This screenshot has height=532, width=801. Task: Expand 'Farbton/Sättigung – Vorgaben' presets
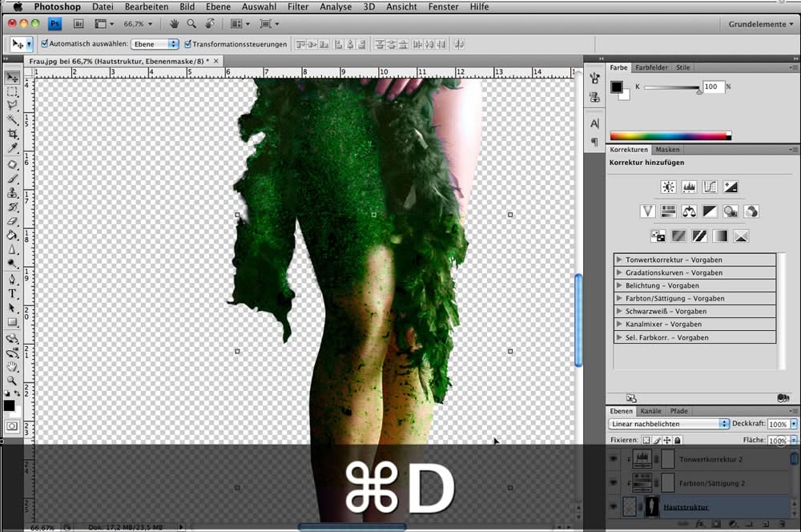click(619, 298)
